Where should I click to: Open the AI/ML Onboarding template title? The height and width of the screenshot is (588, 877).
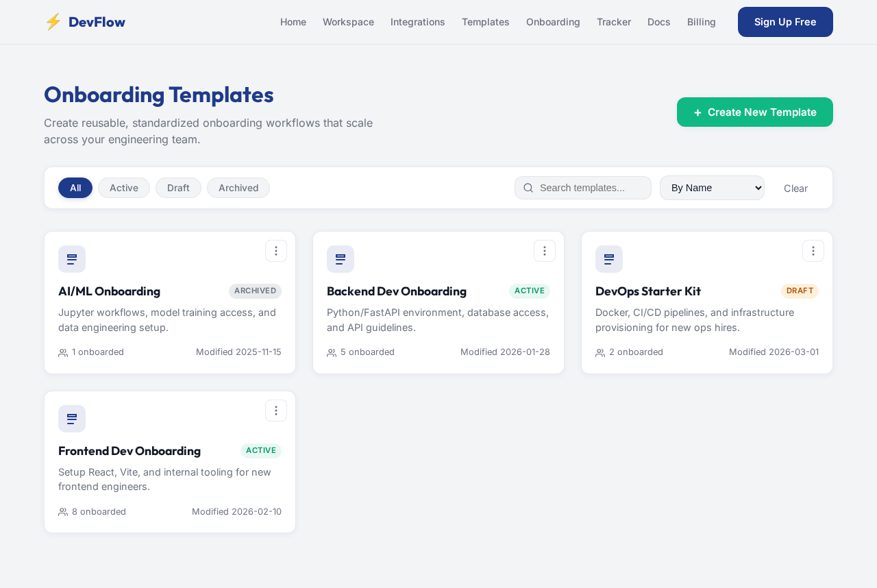(x=109, y=291)
